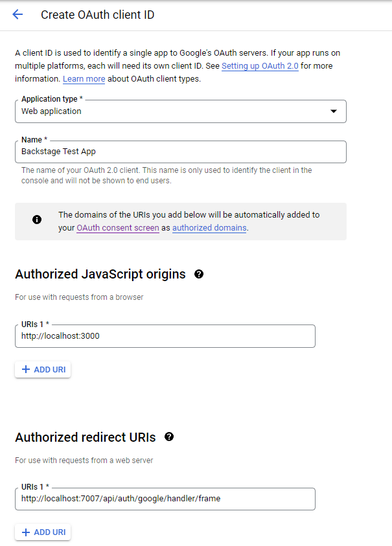Click the redirect URI field with the handler frame path
392x546 pixels.
point(165,499)
